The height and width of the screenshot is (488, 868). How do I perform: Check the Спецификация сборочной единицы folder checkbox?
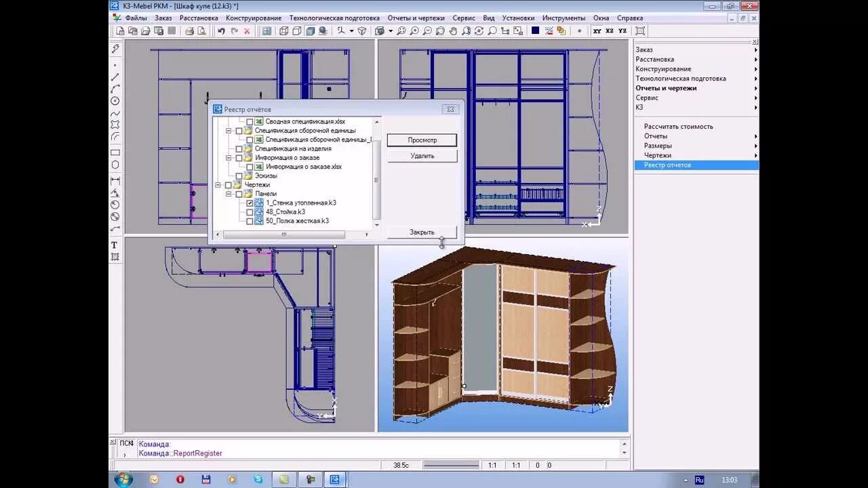click(239, 131)
